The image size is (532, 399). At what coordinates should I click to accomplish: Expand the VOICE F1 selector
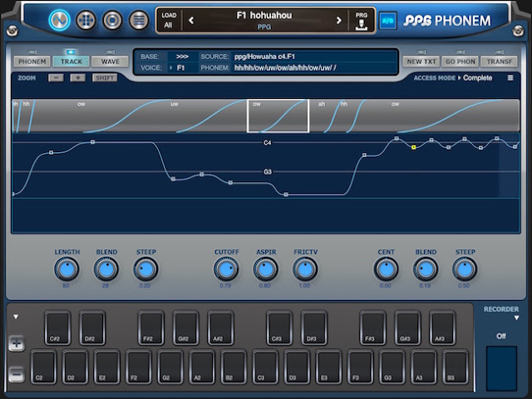click(178, 68)
